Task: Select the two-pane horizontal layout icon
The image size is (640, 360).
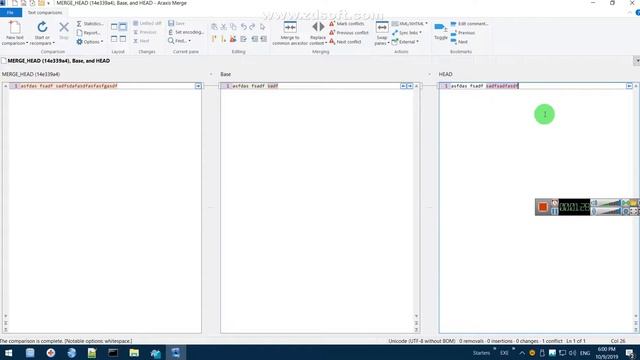Action: pos(114,39)
